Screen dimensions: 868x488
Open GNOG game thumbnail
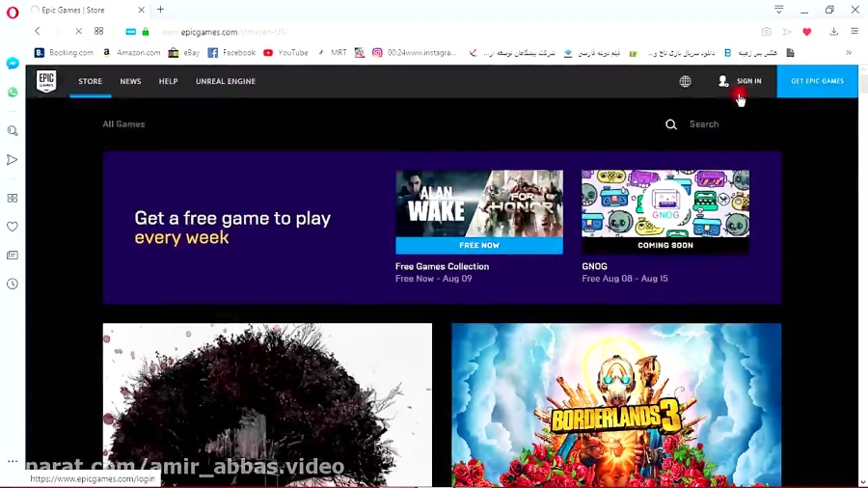pyautogui.click(x=665, y=203)
